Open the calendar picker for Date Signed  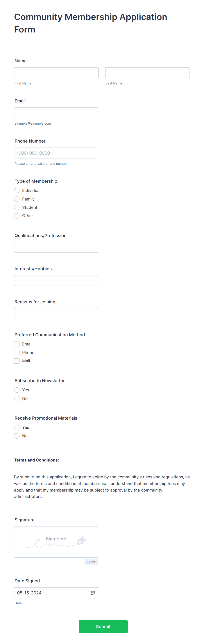click(x=93, y=593)
